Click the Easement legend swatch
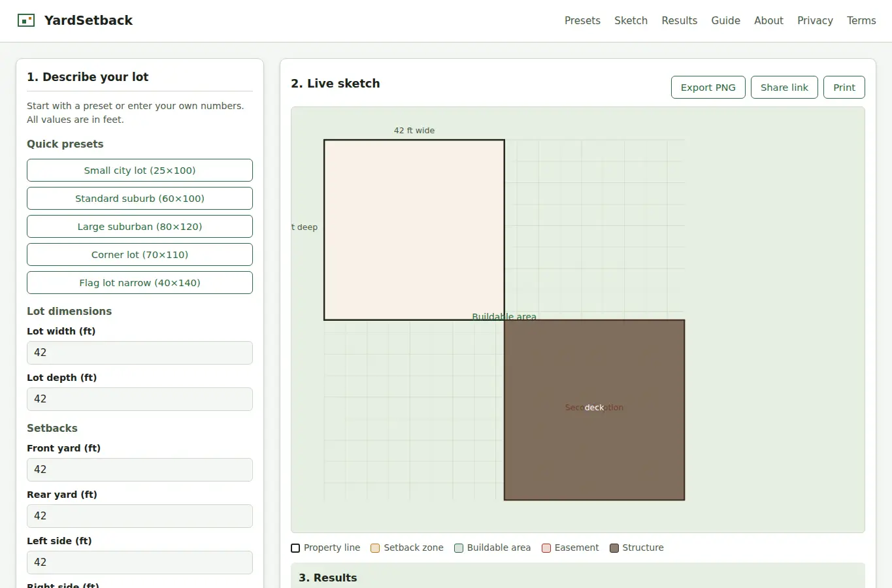The width and height of the screenshot is (892, 588). pos(546,548)
